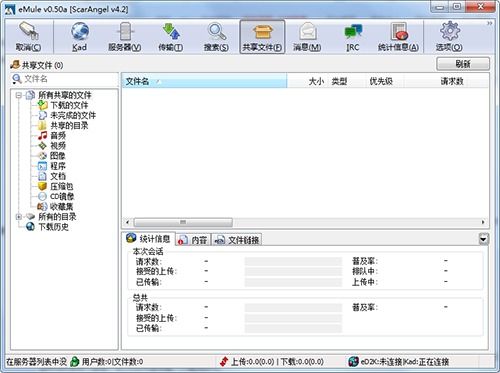Select the 程序 (Programs) category
Viewport: 500px width, 373px height.
(58, 166)
